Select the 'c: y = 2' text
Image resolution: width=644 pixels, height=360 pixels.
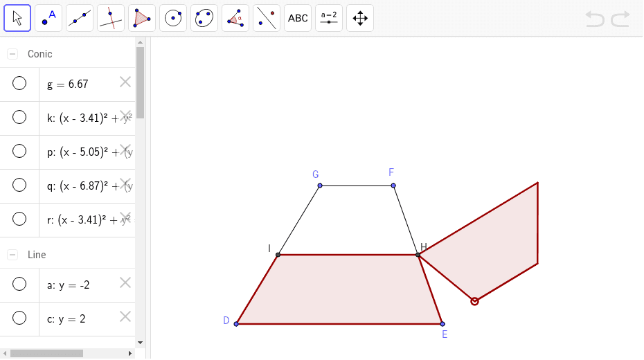(x=66, y=319)
